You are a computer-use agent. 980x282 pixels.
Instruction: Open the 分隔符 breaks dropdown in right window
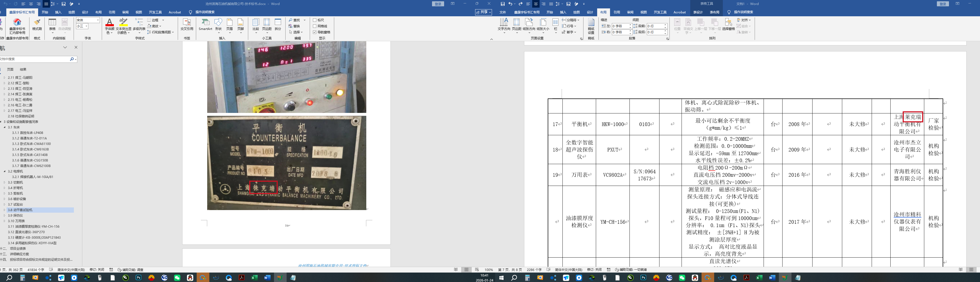coord(571,20)
